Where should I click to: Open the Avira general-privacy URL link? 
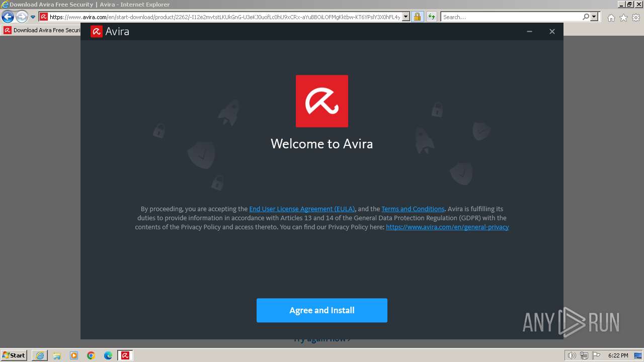coord(447,227)
